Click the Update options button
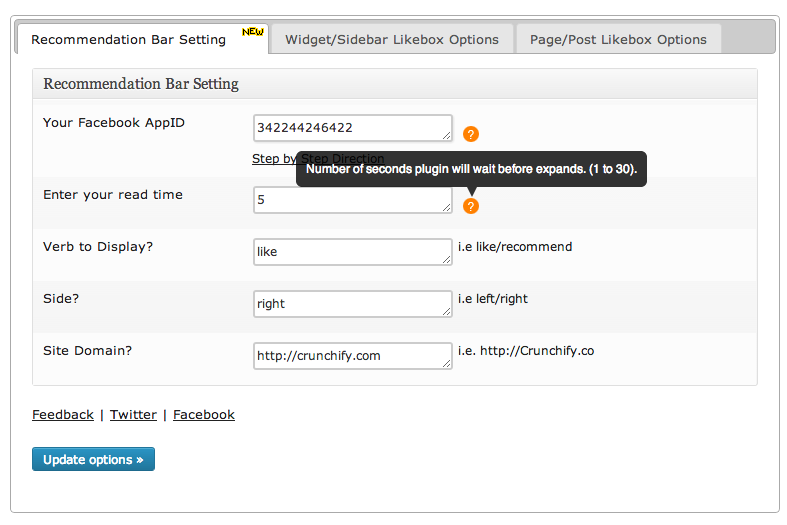Image resolution: width=787 pixels, height=525 pixels. 93,459
